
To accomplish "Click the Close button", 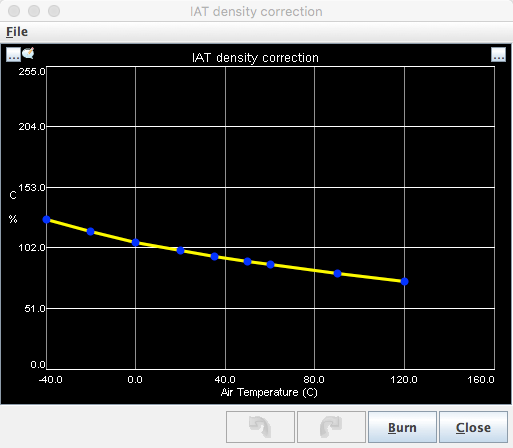I will [473, 427].
